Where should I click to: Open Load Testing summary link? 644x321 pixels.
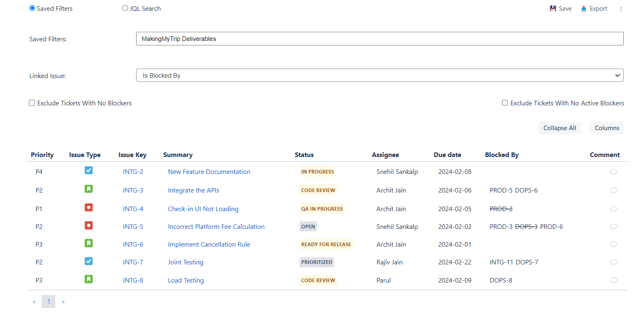click(x=186, y=281)
